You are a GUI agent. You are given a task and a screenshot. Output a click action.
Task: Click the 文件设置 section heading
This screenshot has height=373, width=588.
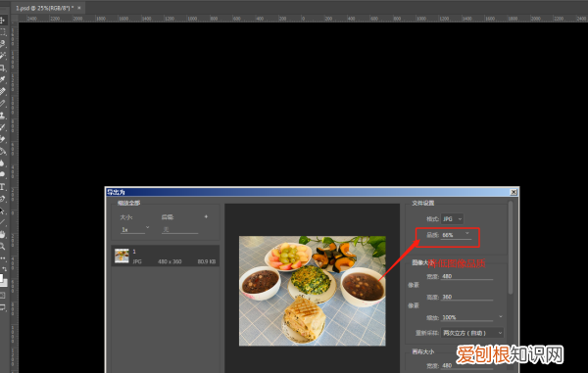pyautogui.click(x=423, y=203)
